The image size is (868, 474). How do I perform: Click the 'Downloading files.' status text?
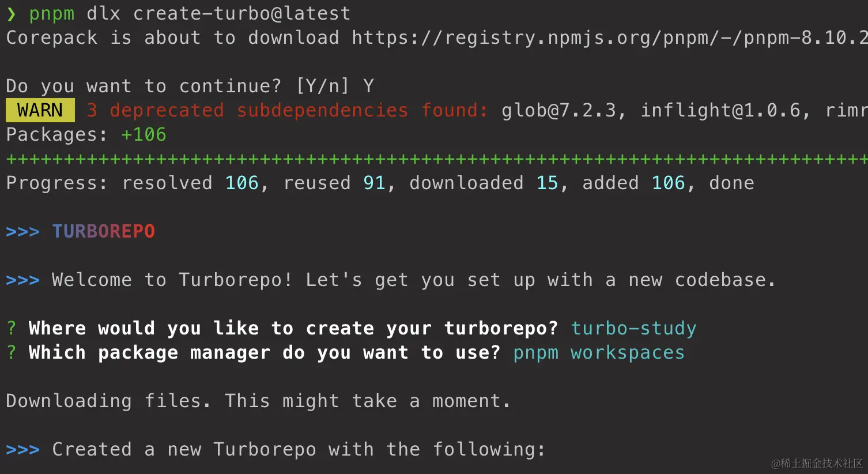[x=109, y=401]
